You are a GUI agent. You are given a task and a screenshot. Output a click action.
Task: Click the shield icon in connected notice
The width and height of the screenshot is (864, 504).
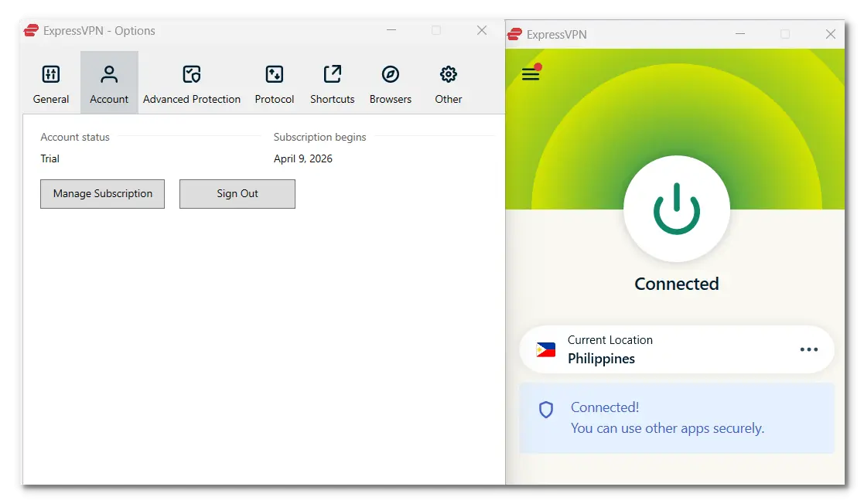(546, 410)
